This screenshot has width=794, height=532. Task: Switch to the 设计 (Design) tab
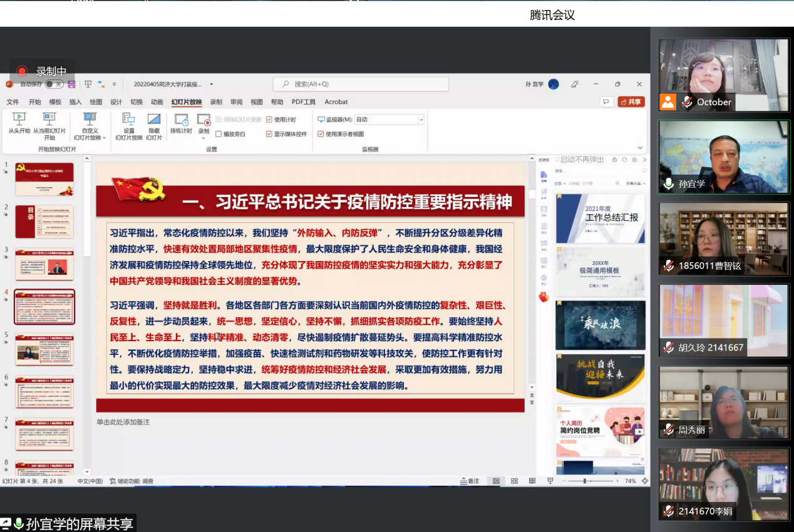click(116, 102)
